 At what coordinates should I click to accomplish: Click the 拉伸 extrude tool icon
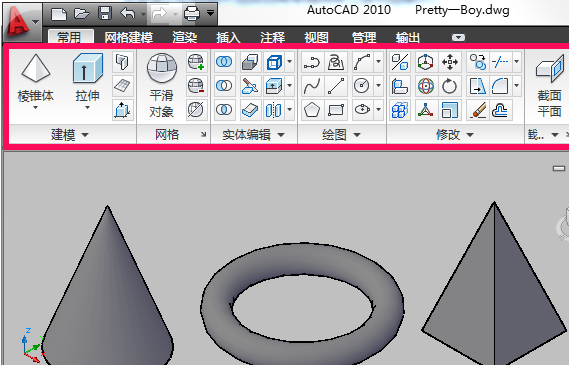[x=87, y=68]
